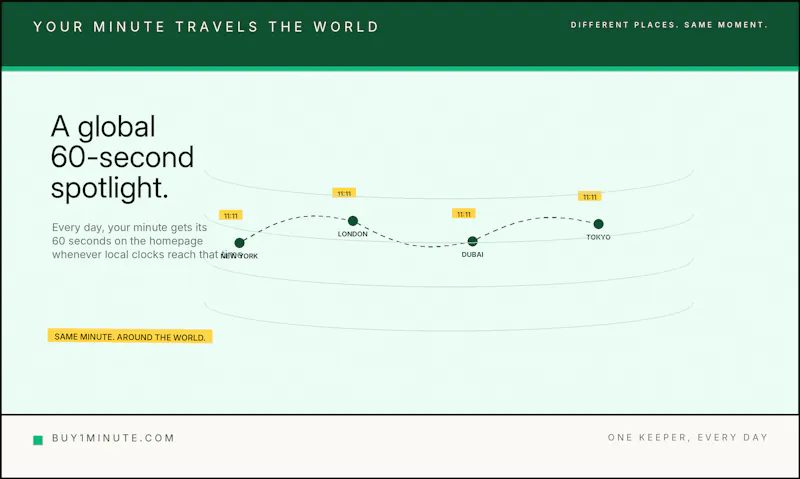Click the yellow 'SAME MINUTE. AROUND THE WORLD.' label
Screen dimensions: 800x479
pos(130,336)
